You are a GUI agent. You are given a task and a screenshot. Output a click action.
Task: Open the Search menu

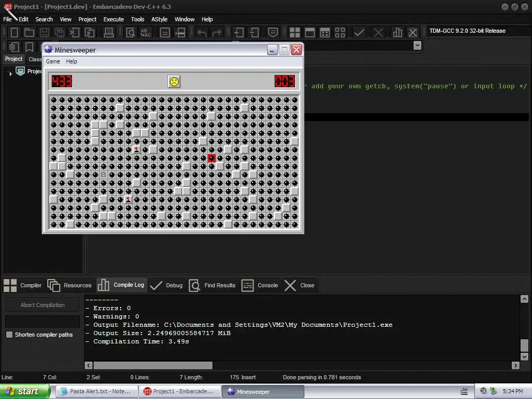(x=44, y=19)
